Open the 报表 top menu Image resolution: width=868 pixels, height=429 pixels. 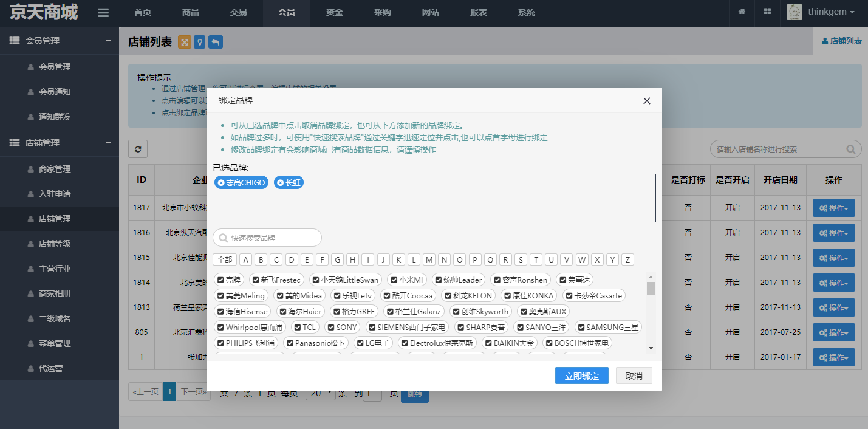[479, 12]
